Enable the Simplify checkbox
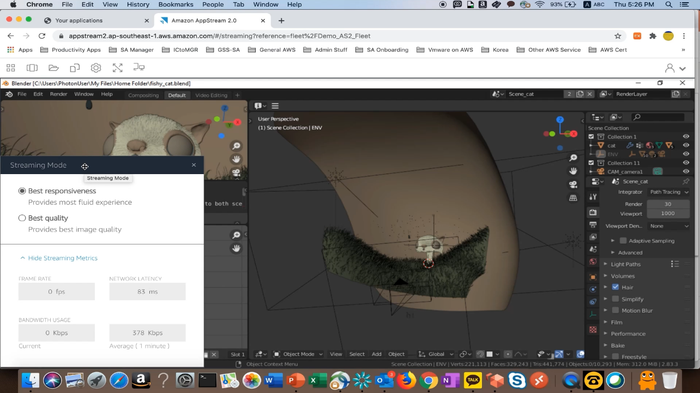 [616, 299]
